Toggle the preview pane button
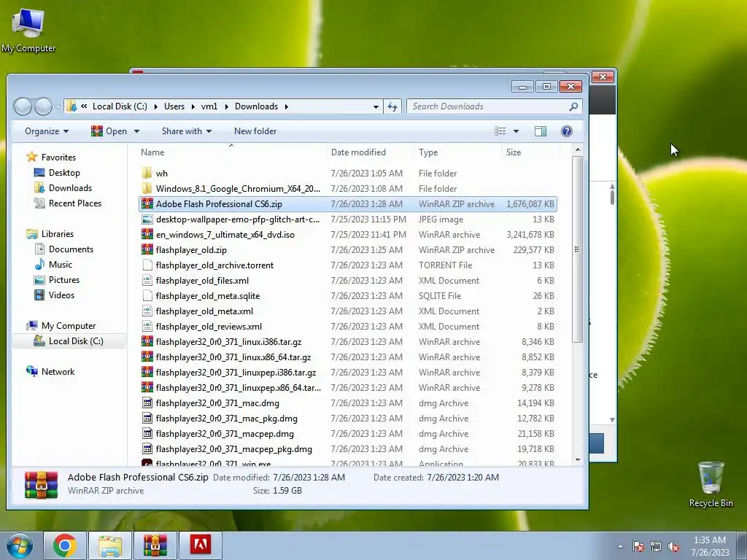The image size is (747, 560). [x=541, y=131]
